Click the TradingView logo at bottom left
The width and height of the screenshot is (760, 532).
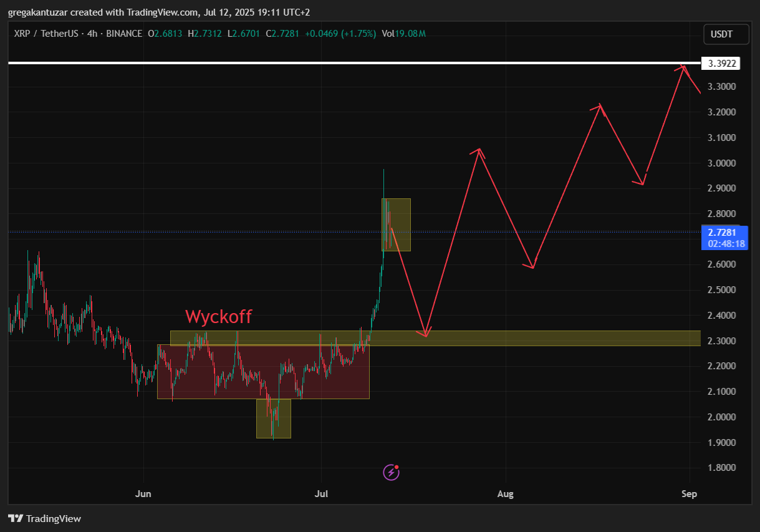(45, 518)
